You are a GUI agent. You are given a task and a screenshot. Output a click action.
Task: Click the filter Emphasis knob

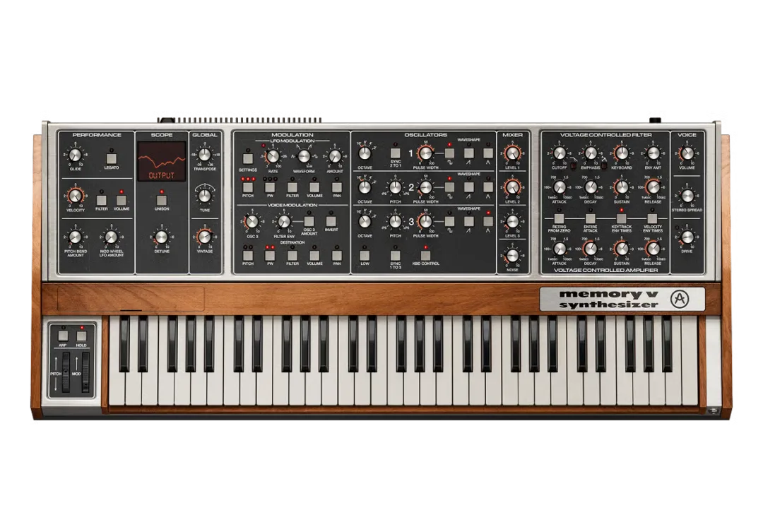coord(590,153)
